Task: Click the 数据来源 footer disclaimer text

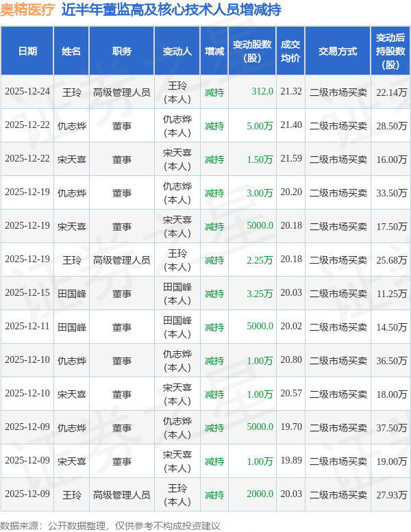Action: [111, 525]
